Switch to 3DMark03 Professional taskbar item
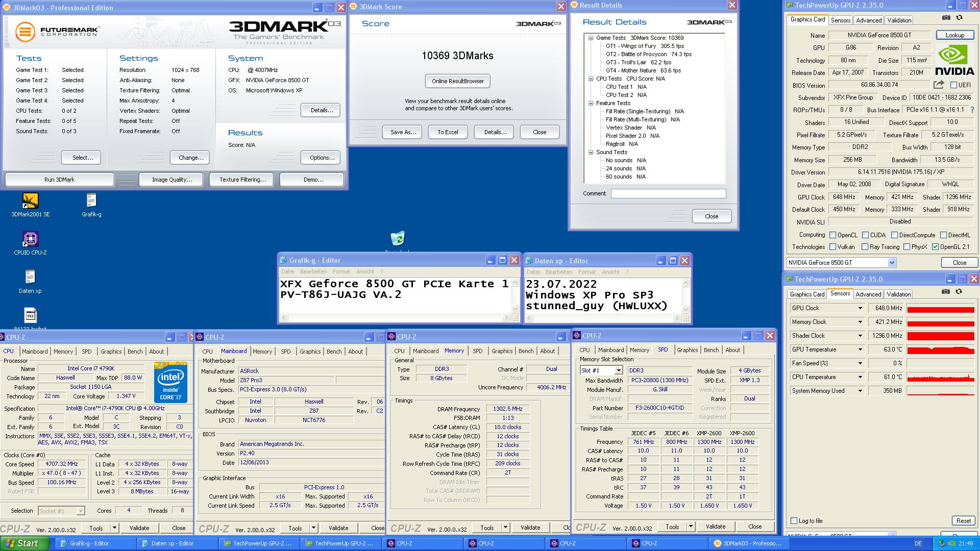The width and height of the screenshot is (980, 551). [748, 543]
